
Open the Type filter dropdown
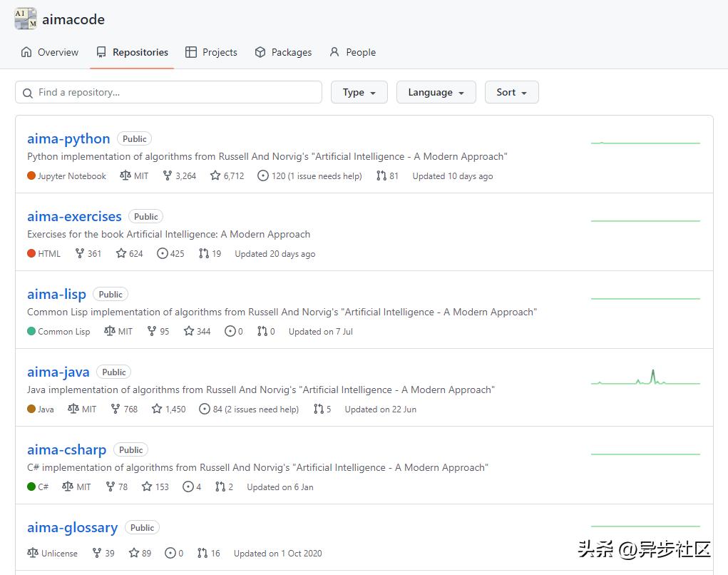[x=359, y=93]
